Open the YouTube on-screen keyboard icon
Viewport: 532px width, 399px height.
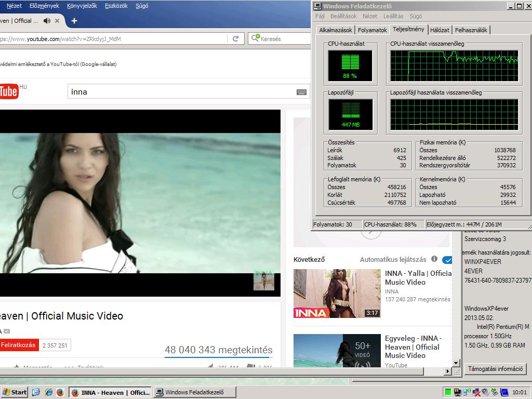click(x=301, y=92)
